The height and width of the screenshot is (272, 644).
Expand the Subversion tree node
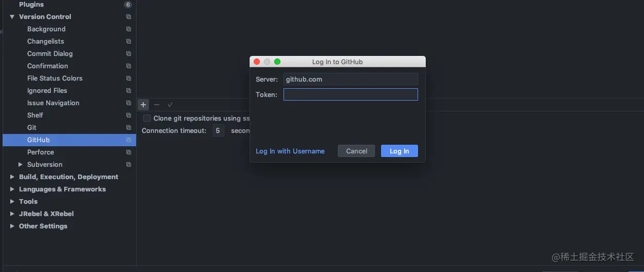point(21,165)
